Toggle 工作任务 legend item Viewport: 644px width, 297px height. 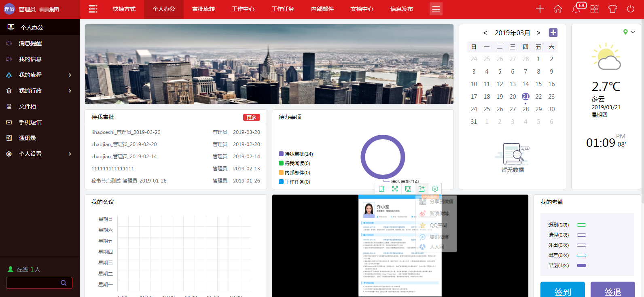294,182
